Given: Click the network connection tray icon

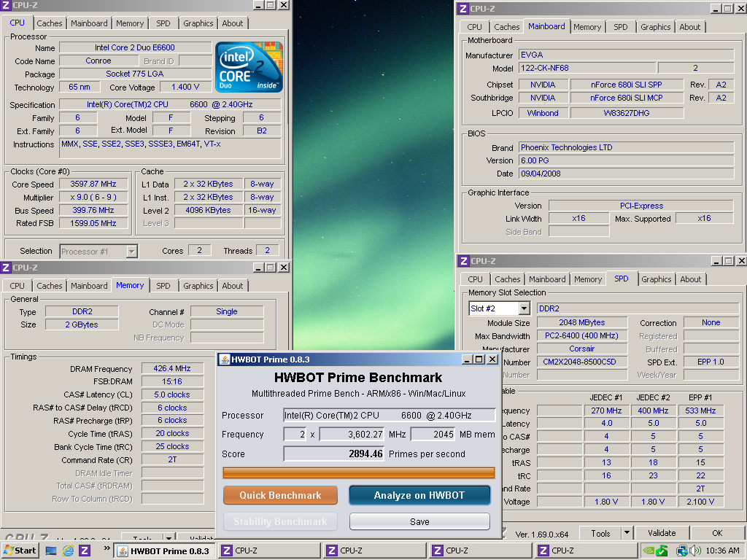Looking at the screenshot, I should (x=682, y=551).
